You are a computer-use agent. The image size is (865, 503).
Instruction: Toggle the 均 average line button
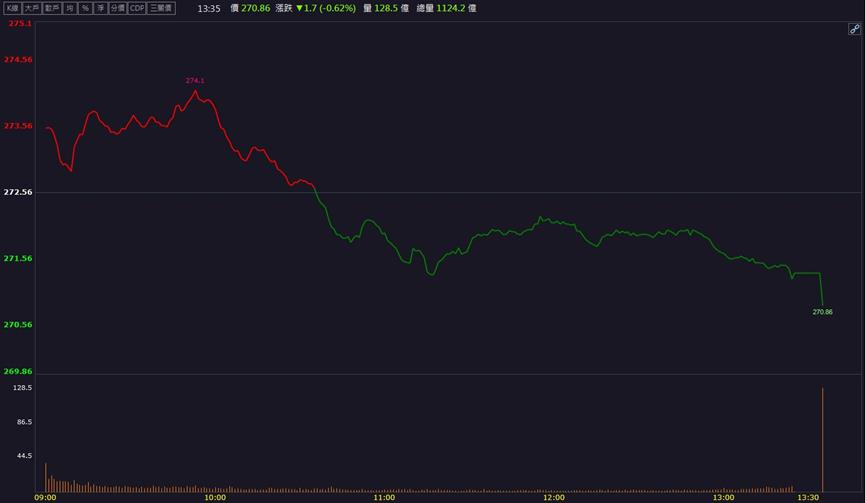(70, 8)
